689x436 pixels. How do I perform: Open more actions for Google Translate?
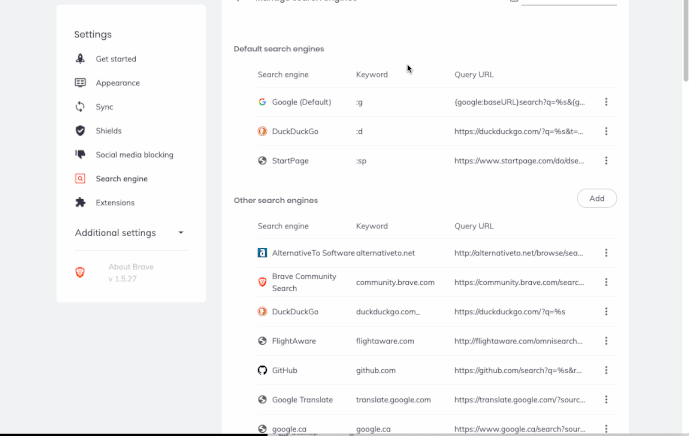(606, 400)
